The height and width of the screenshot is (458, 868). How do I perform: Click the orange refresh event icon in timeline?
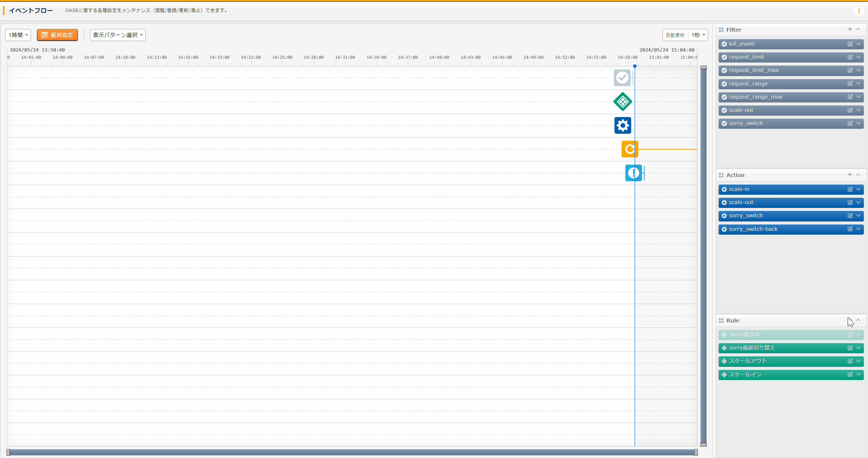630,149
